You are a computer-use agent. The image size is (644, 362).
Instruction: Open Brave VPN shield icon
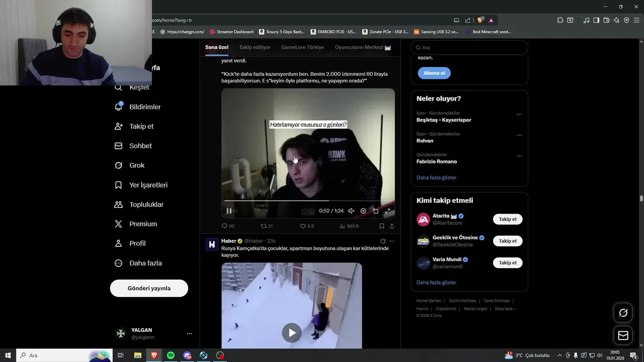click(626, 20)
